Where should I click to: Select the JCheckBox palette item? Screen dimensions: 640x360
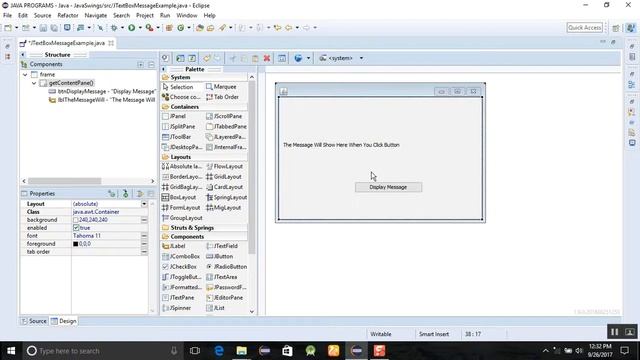coord(180,267)
